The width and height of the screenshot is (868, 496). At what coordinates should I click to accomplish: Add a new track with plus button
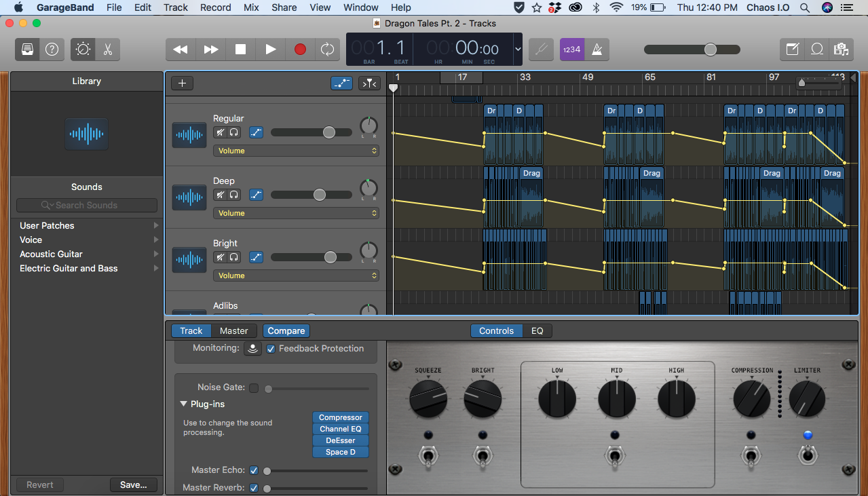pyautogui.click(x=182, y=83)
